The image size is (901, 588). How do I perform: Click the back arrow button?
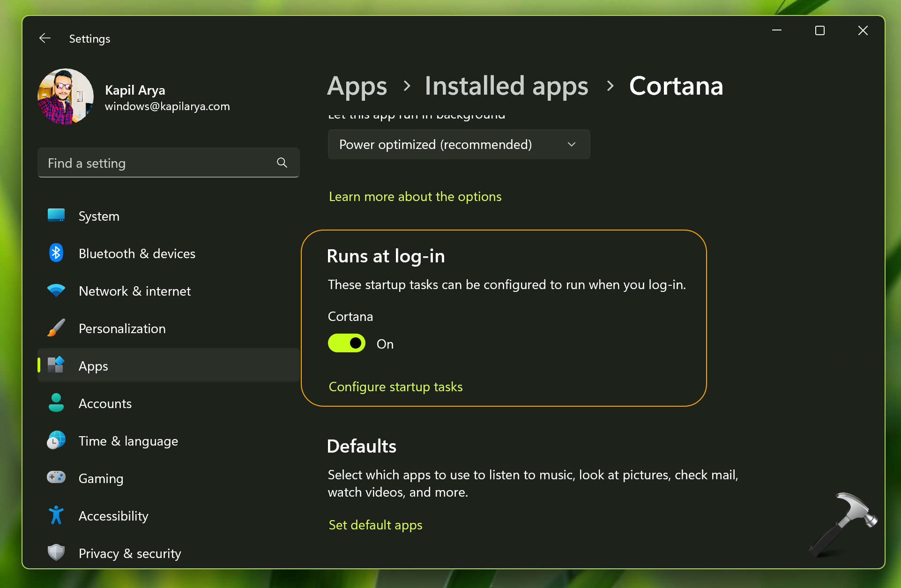point(45,38)
